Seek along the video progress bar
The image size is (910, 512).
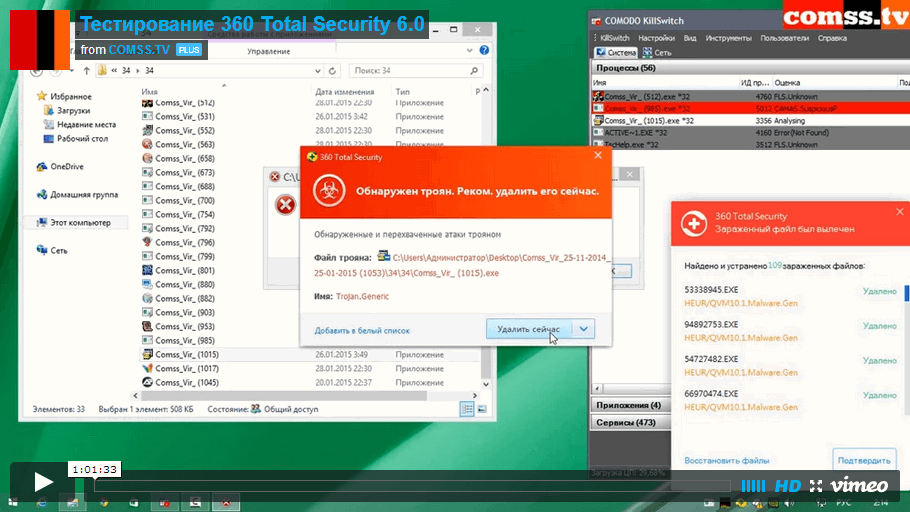pos(412,486)
